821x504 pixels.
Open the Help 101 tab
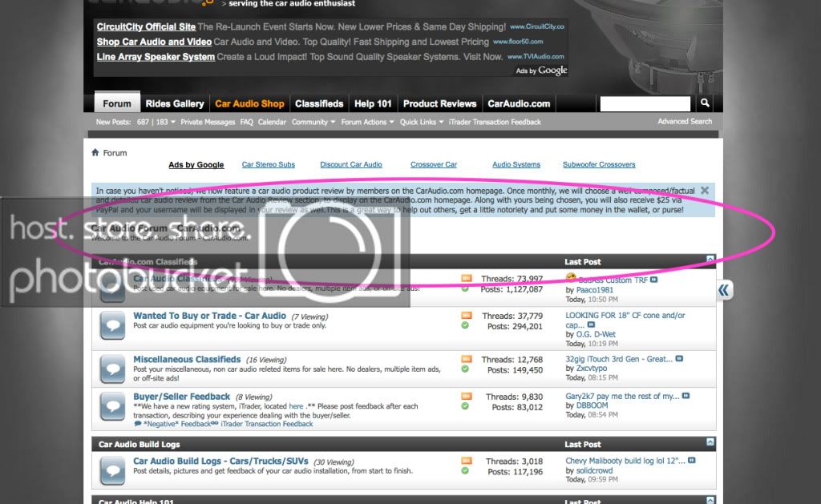pos(373,103)
